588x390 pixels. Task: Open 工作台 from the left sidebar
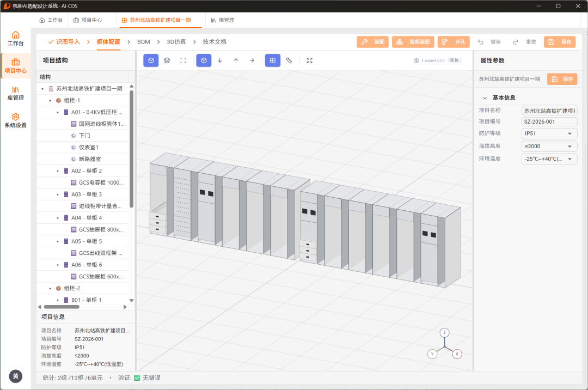tap(15, 39)
